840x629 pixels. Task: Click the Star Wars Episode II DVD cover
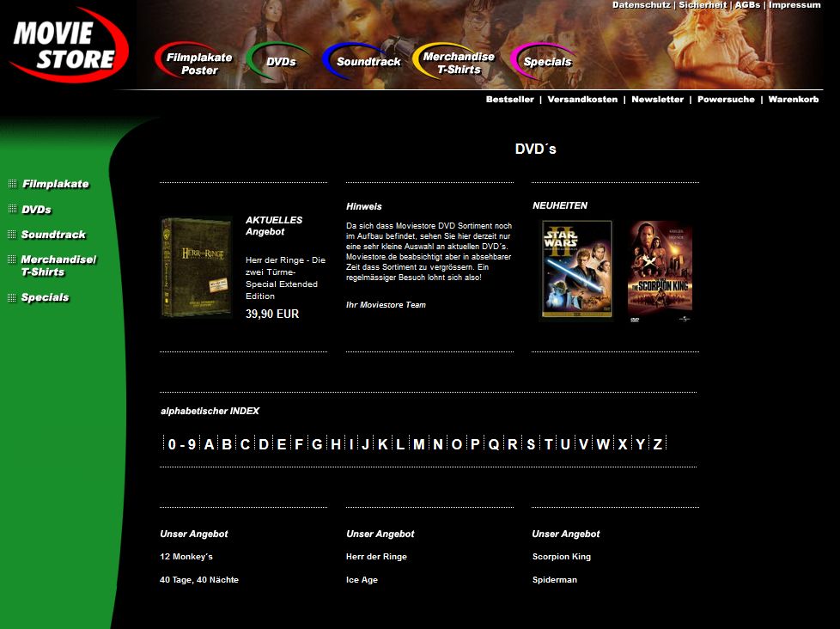pos(577,270)
